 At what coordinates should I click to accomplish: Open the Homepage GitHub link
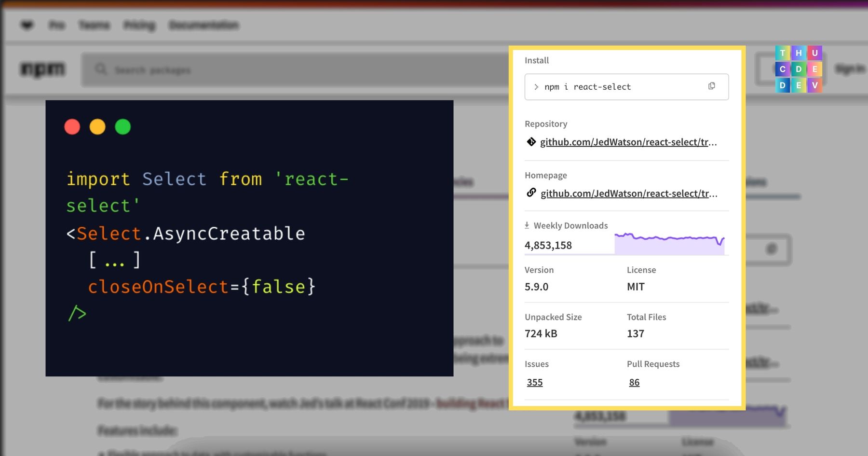click(x=629, y=193)
